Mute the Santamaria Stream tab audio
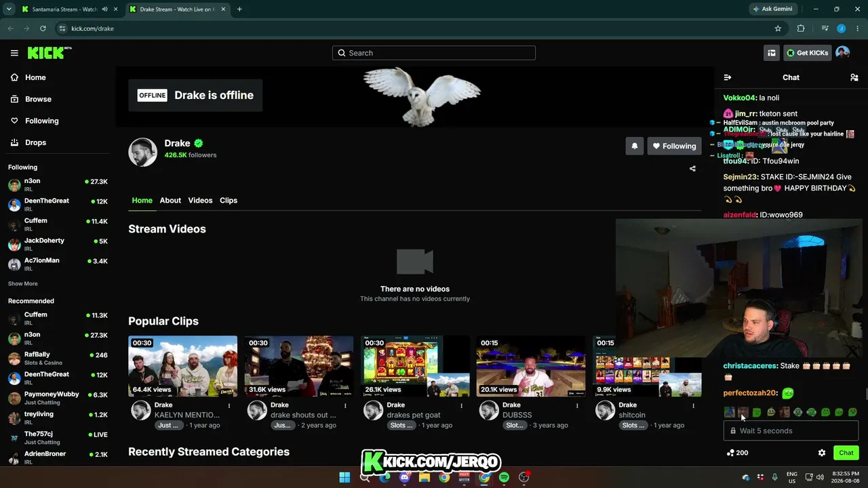 [104, 9]
